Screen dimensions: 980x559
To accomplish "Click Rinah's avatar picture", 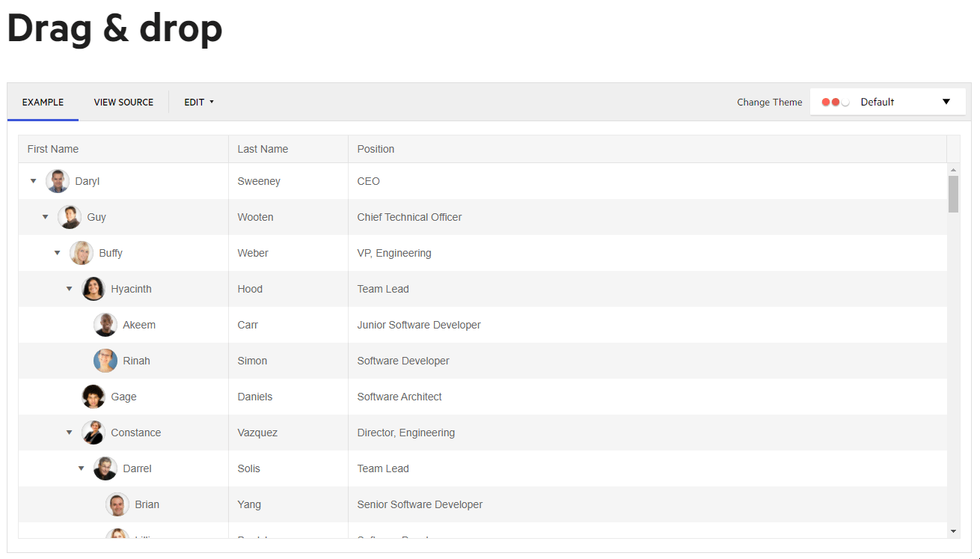I will pos(105,361).
